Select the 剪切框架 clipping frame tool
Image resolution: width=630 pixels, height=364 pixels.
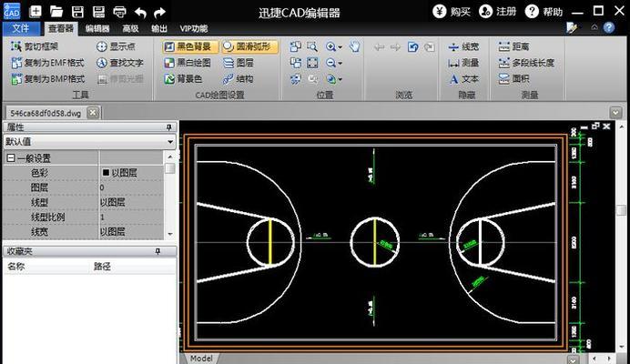tap(35, 46)
